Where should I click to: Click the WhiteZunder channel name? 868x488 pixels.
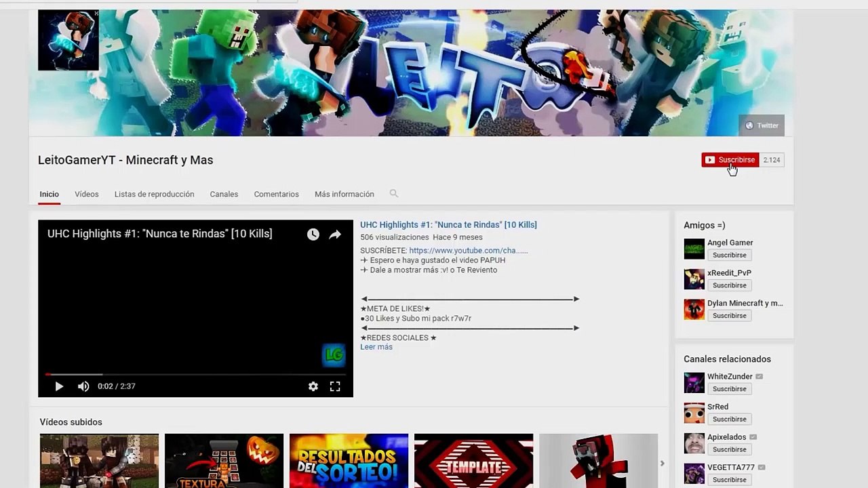[730, 376]
